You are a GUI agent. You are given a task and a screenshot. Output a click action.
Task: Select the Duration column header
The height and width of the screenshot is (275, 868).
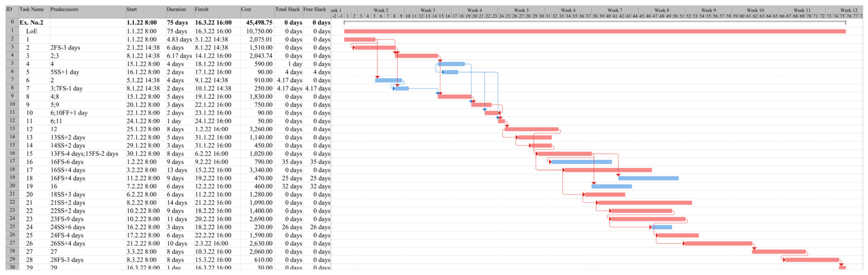click(x=176, y=10)
